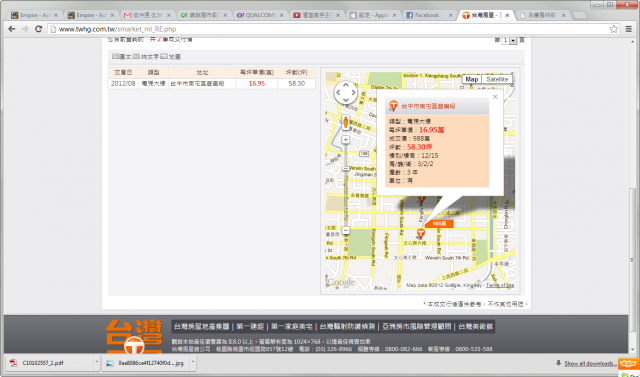Expand options for the jpg download
Image resolution: width=640 pixels, height=377 pixels.
pos(193,362)
